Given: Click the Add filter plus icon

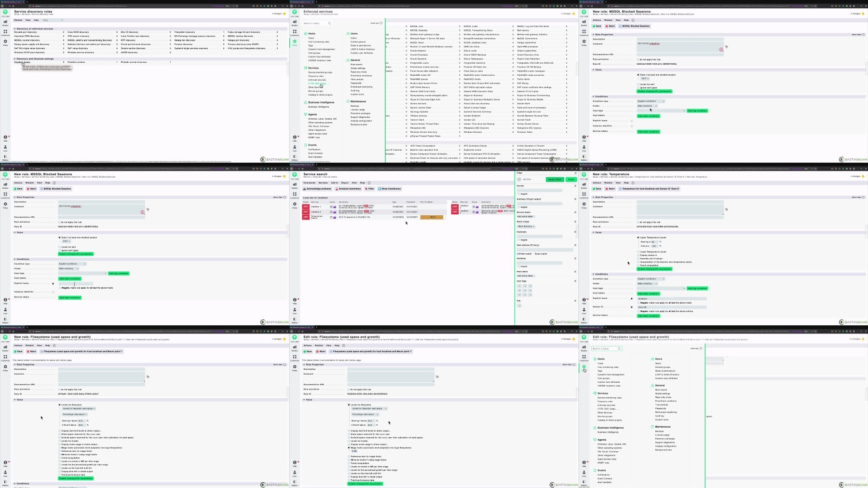Looking at the screenshot, I should point(519,179).
